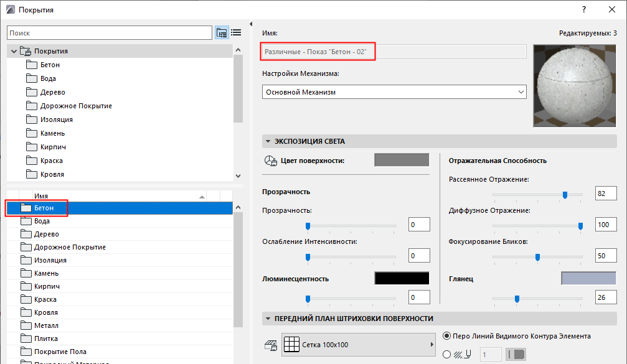This screenshot has width=627, height=364.
Task: Collapse the ЭКСПОЗИЦИЯ СВЕТА section
Action: click(x=268, y=141)
